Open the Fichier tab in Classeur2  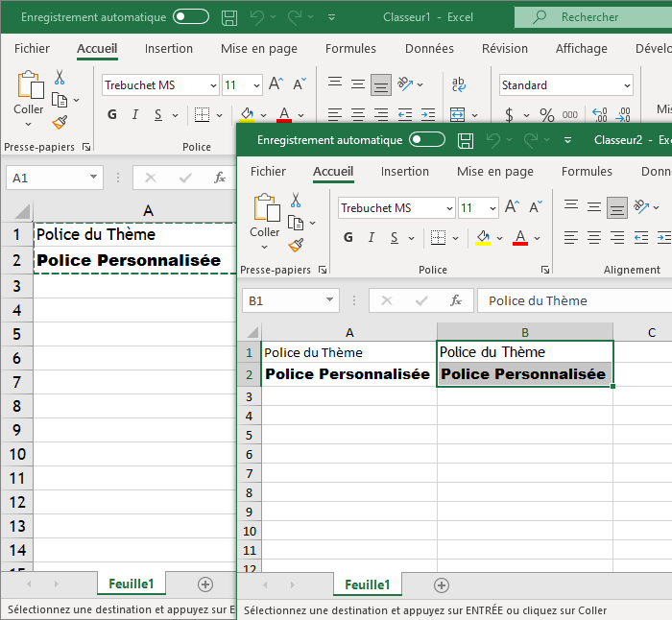[x=268, y=172]
